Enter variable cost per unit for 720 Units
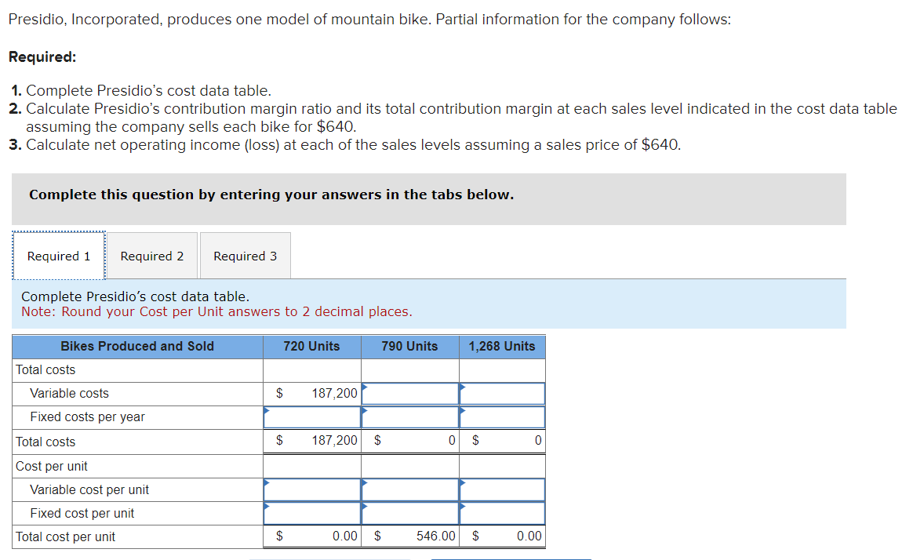 point(312,490)
